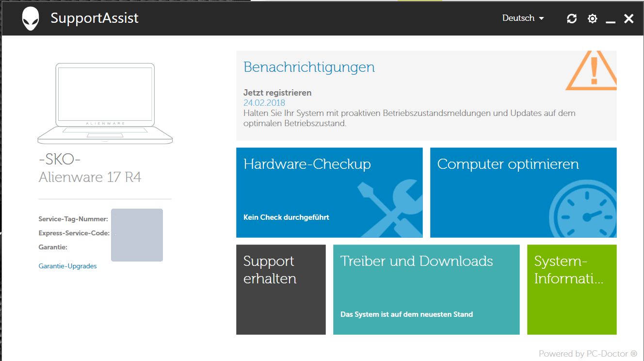Click the 24.02.2018 notification date link
Image resolution: width=644 pixels, height=361 pixels.
point(264,103)
